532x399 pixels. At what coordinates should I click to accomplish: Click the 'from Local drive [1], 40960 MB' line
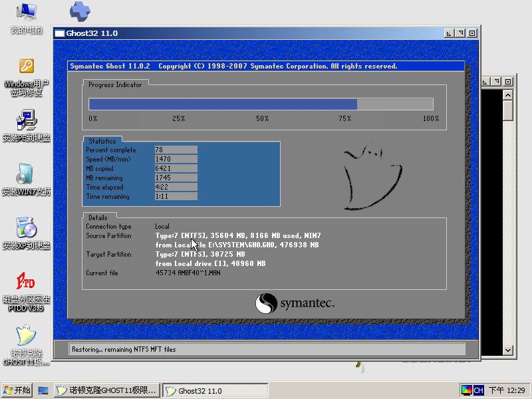click(x=210, y=263)
